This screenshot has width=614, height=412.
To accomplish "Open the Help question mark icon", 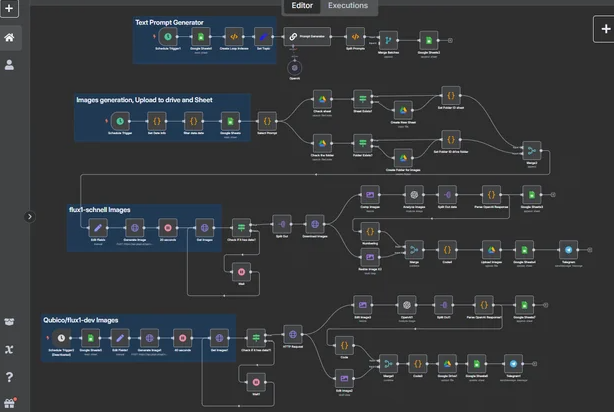I will [10, 377].
